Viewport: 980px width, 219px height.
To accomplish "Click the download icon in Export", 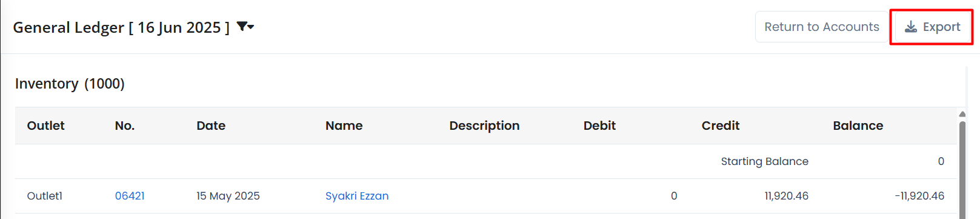I will (910, 27).
